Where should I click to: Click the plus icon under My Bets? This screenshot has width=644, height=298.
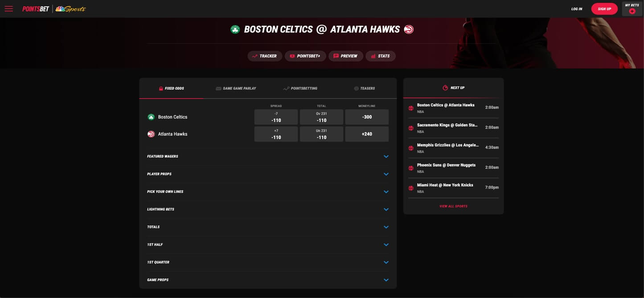tap(632, 11)
